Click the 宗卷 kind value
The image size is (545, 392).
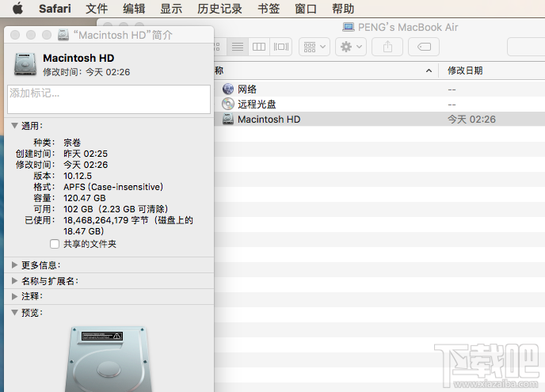pos(72,143)
